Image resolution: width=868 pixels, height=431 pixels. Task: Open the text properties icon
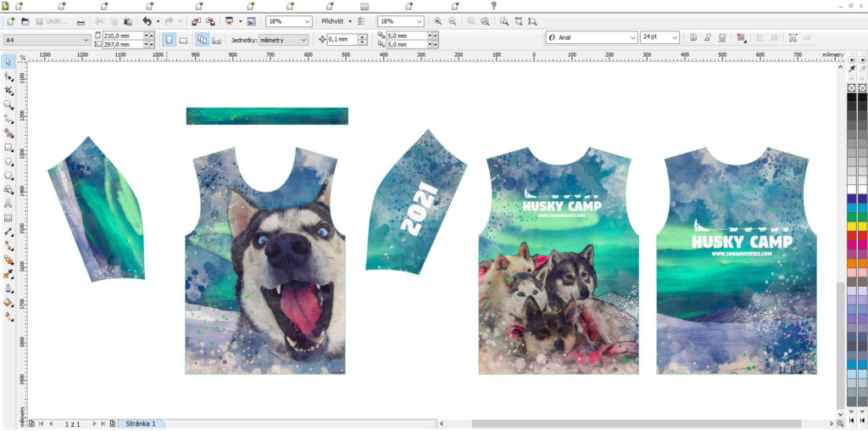[x=793, y=37]
